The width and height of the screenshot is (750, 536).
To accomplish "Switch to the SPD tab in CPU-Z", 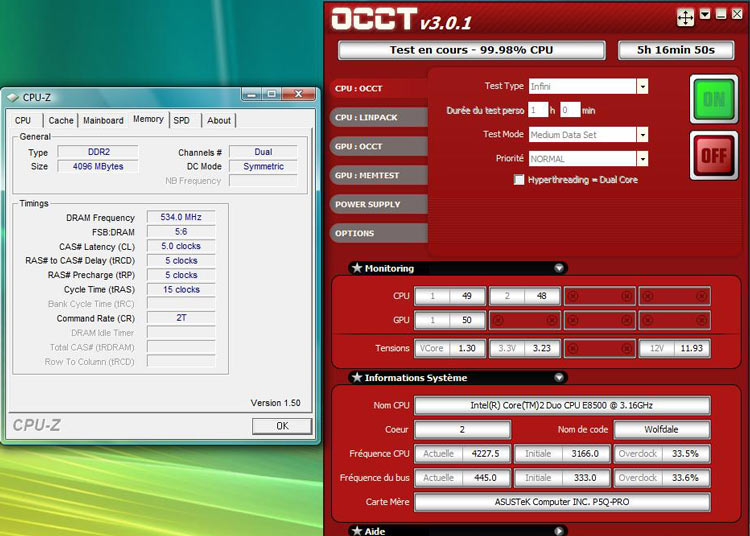I will coord(182,120).
